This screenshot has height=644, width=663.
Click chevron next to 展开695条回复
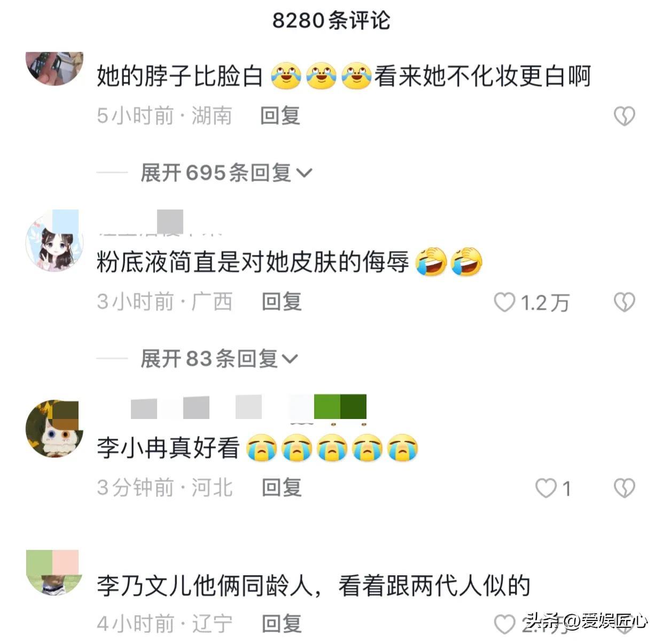[304, 173]
